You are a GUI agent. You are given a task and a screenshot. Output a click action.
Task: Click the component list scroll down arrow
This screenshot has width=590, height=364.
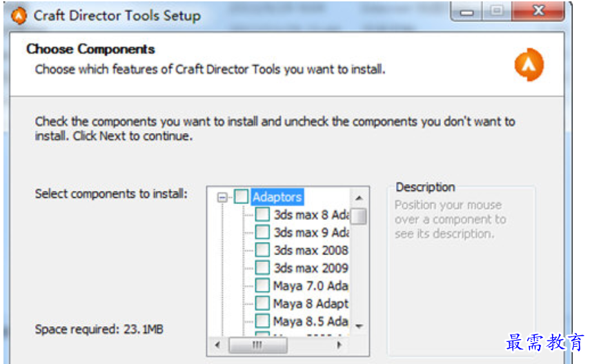(x=359, y=326)
